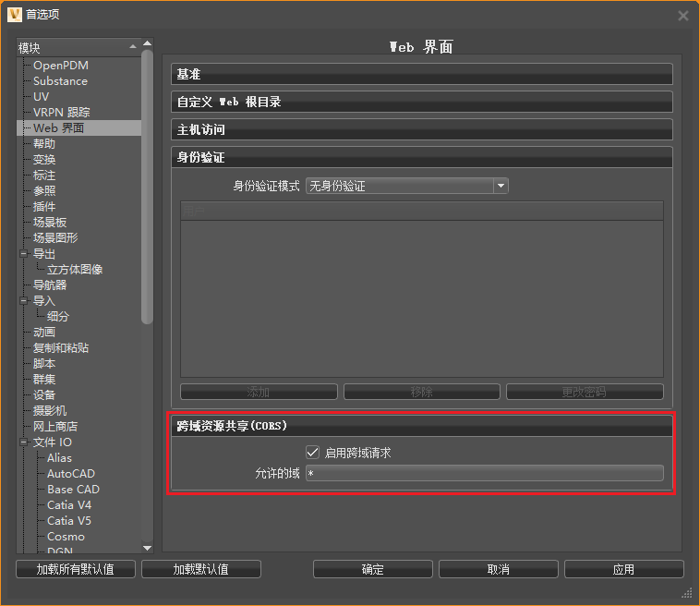Collapse the 文件 IO tree node
700x606 pixels.
point(23,442)
